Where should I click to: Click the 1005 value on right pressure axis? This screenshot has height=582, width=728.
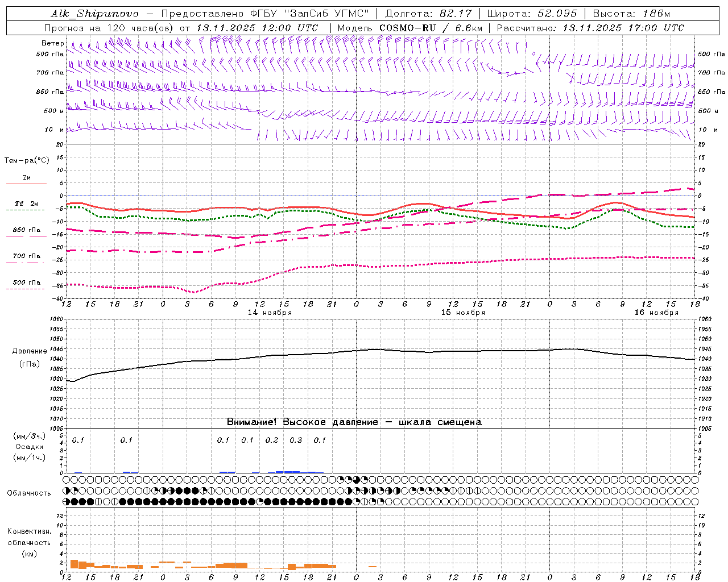point(704,429)
